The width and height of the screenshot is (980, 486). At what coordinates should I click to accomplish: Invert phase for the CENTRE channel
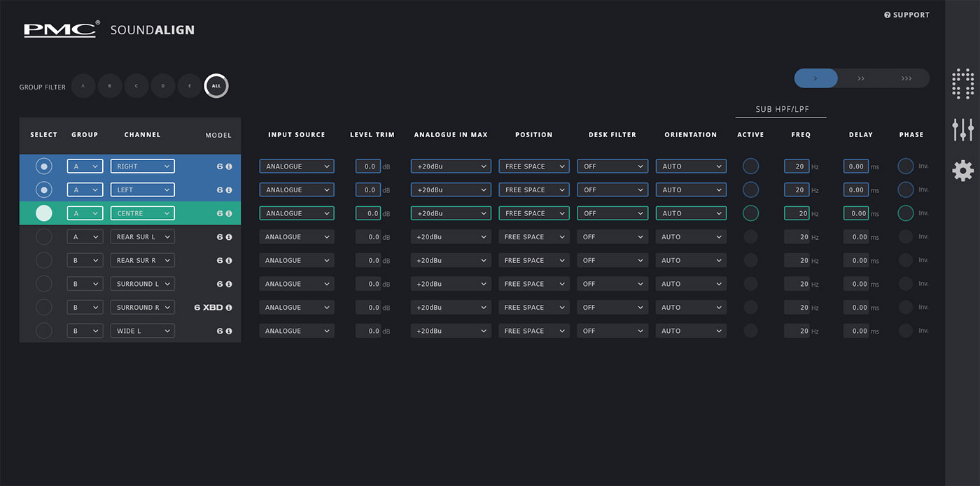pyautogui.click(x=906, y=213)
